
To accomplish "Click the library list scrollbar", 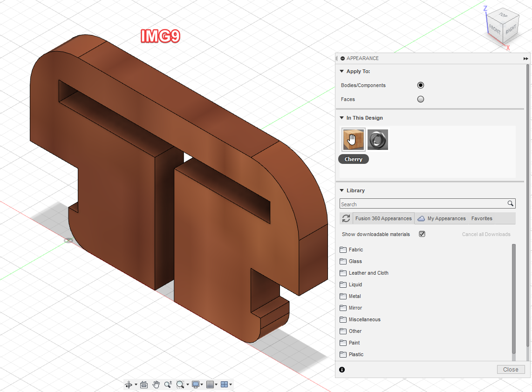I will point(514,298).
